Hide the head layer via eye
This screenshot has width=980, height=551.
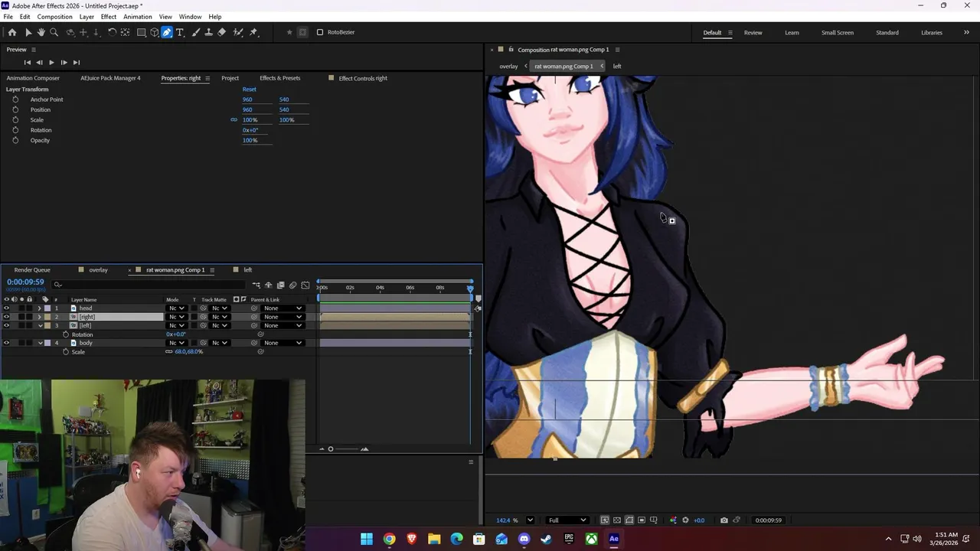(x=6, y=308)
